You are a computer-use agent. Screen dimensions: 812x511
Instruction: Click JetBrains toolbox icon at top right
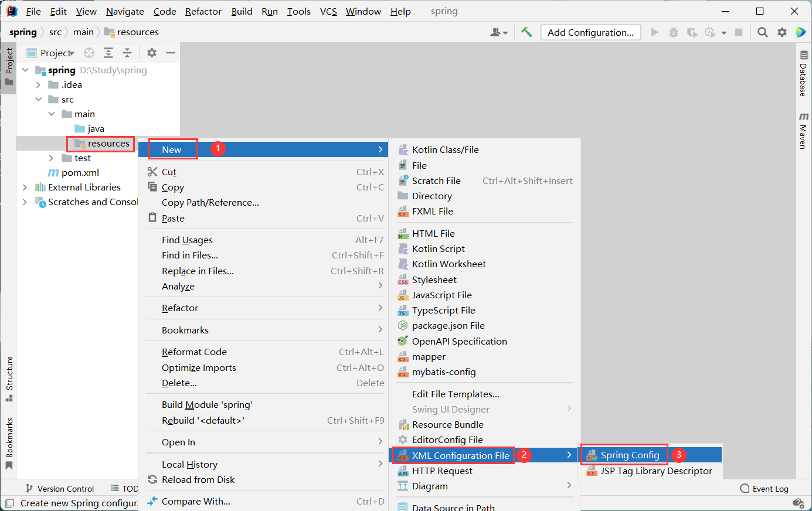coord(801,32)
